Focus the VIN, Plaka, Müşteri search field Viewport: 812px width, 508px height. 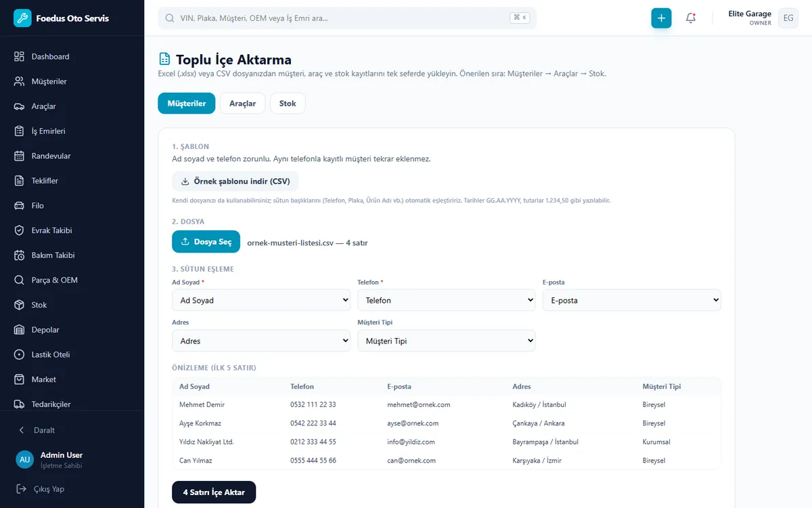click(x=347, y=18)
